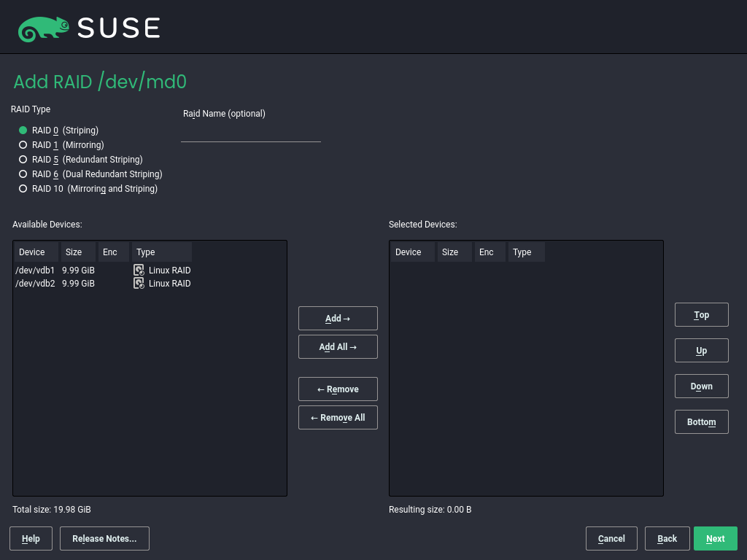Open the Release Notes

(104, 538)
